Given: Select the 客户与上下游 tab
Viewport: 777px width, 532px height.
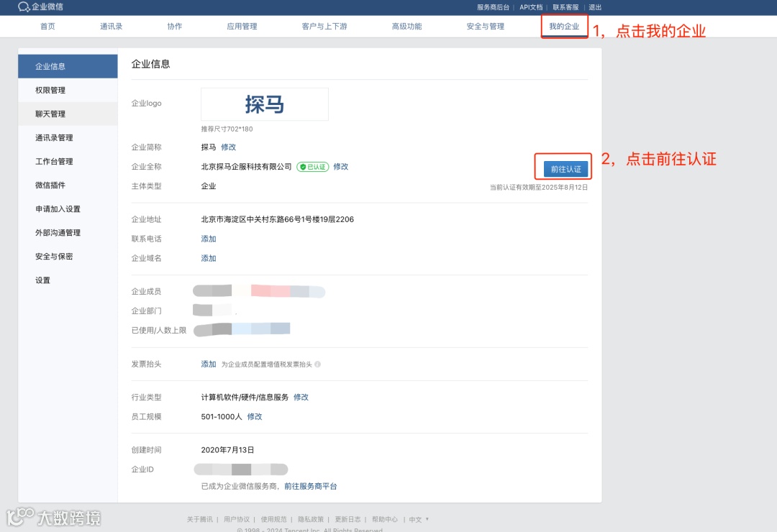Looking at the screenshot, I should [324, 27].
